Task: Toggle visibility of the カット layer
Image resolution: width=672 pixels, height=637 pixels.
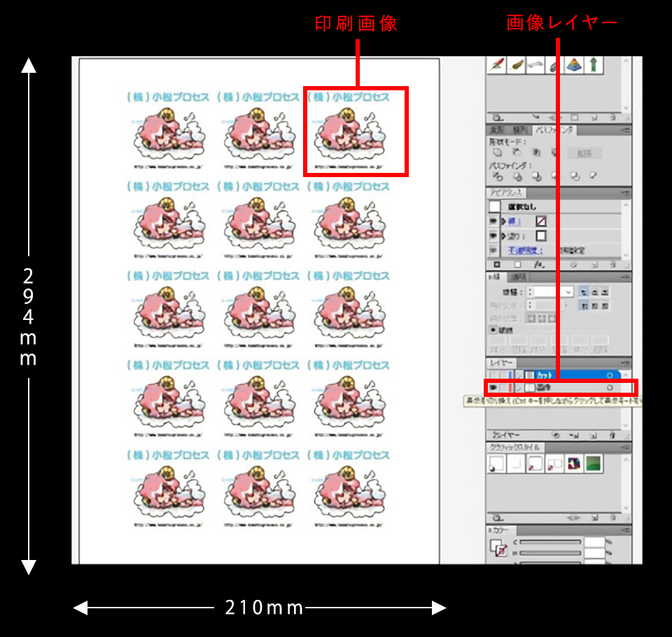Action: coord(493,375)
